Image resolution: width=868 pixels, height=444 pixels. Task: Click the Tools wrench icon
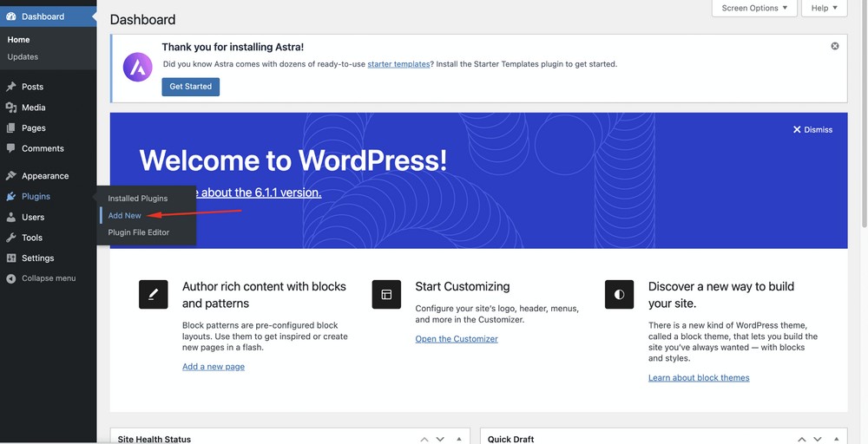click(11, 238)
